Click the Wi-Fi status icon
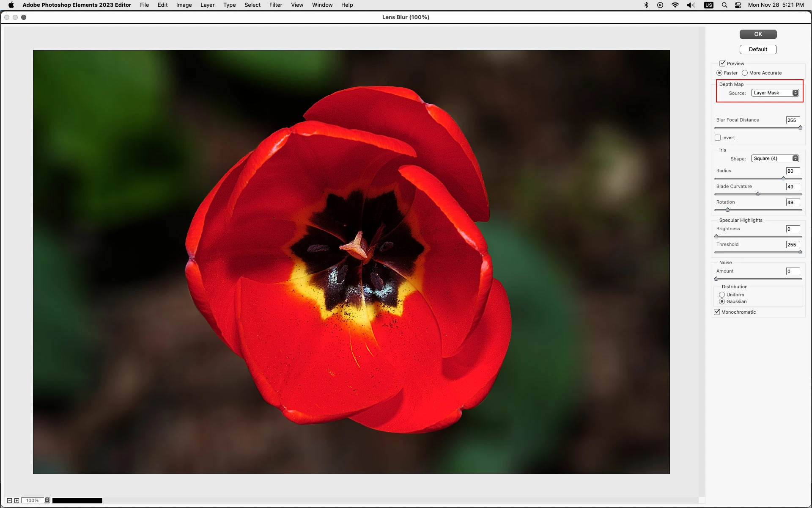This screenshot has width=812, height=508. point(675,5)
